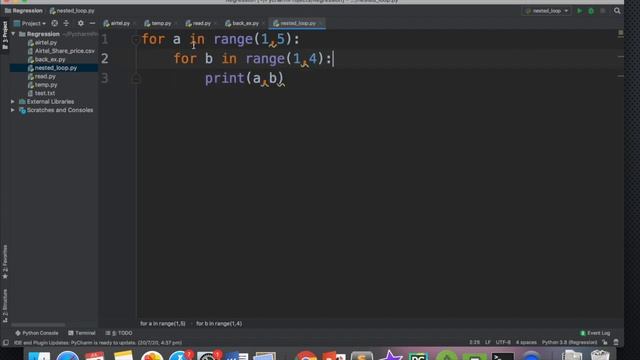Toggle the 2: Favorites side tool button
The width and height of the screenshot is (640, 360).
click(5, 262)
